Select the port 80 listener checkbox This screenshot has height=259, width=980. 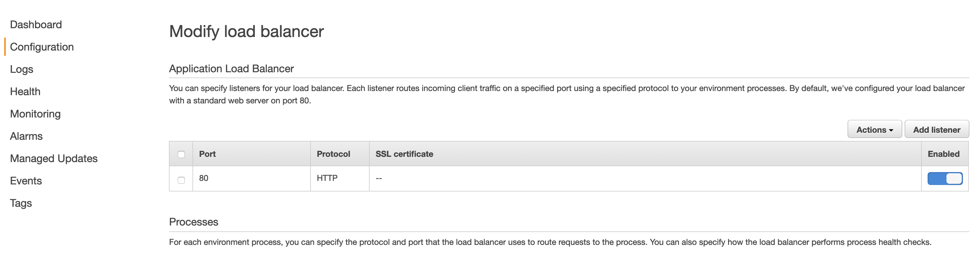point(182,180)
